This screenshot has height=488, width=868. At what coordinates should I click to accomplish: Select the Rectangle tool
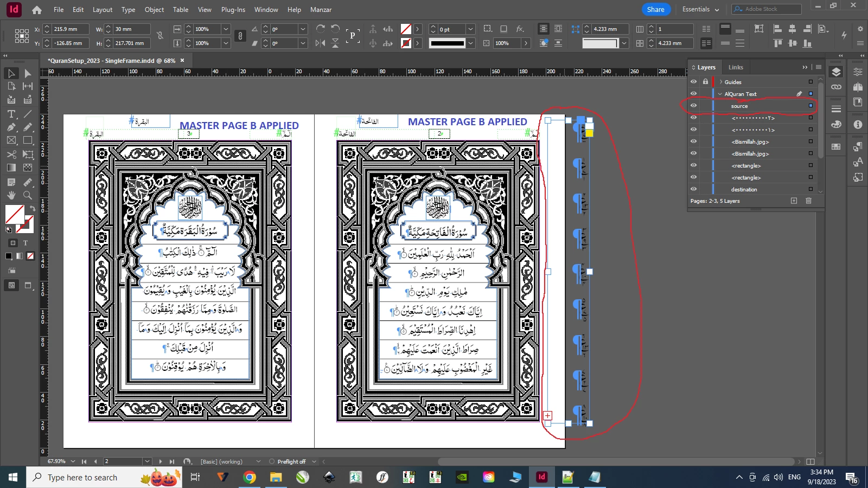pyautogui.click(x=28, y=140)
